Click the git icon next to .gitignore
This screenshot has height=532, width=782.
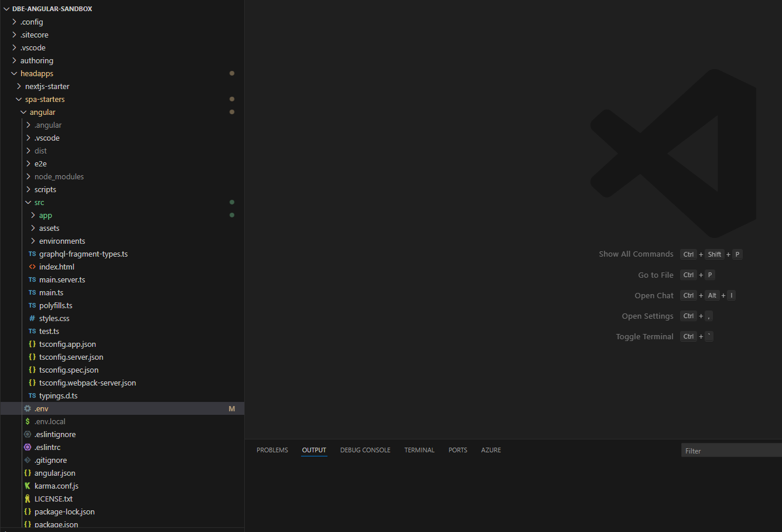pyautogui.click(x=28, y=460)
